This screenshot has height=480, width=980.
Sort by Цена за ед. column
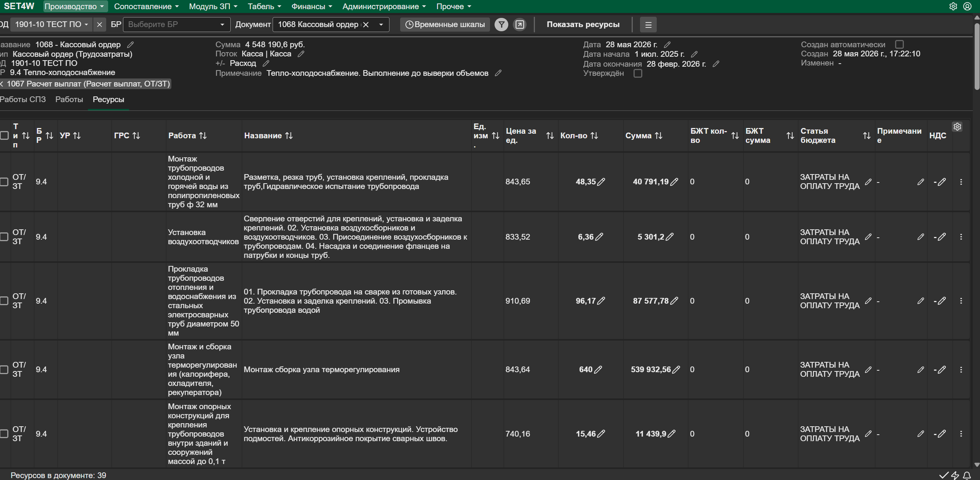coord(550,136)
